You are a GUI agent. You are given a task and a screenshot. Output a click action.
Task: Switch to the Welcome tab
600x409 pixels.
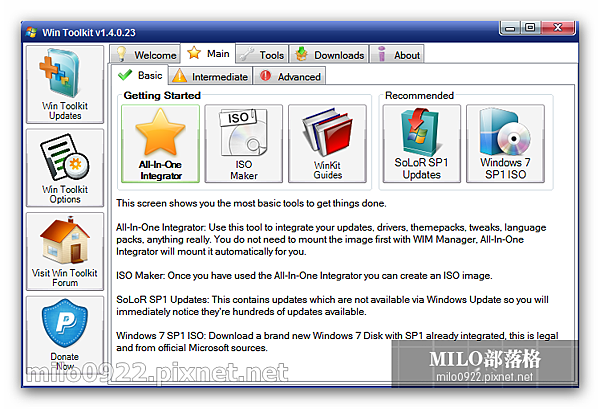[x=145, y=55]
